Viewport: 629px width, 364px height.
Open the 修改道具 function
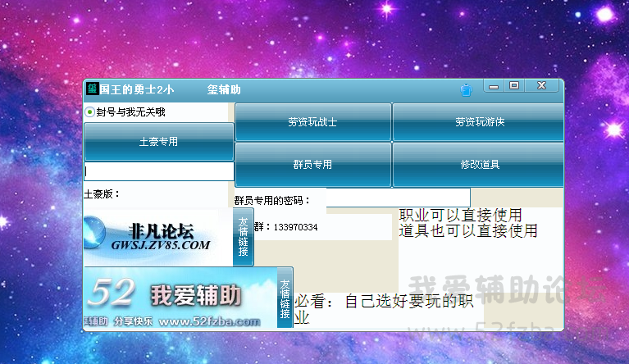click(477, 165)
